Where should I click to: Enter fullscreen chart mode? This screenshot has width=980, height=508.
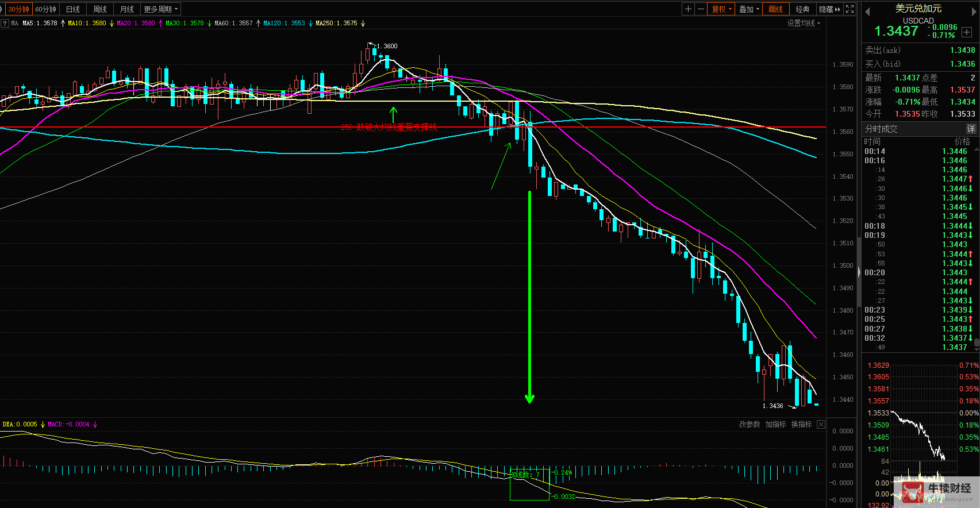[x=850, y=9]
